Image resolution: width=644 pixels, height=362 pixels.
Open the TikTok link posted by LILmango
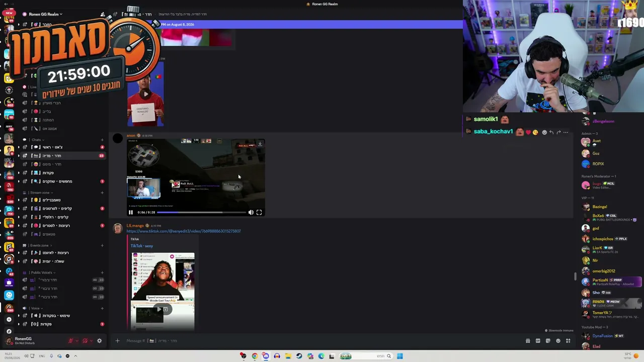pyautogui.click(x=184, y=231)
